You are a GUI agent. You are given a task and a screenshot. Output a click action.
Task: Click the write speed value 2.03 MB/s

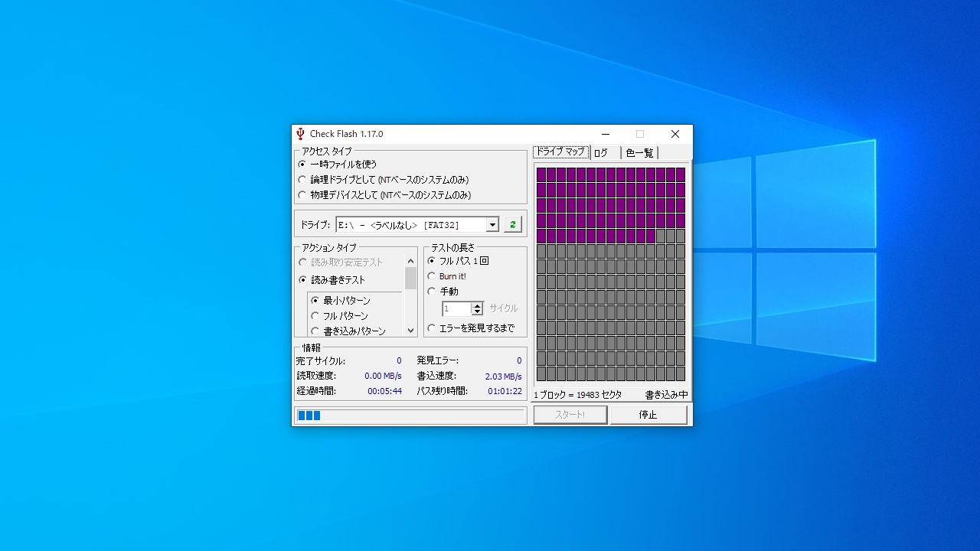[x=503, y=377]
